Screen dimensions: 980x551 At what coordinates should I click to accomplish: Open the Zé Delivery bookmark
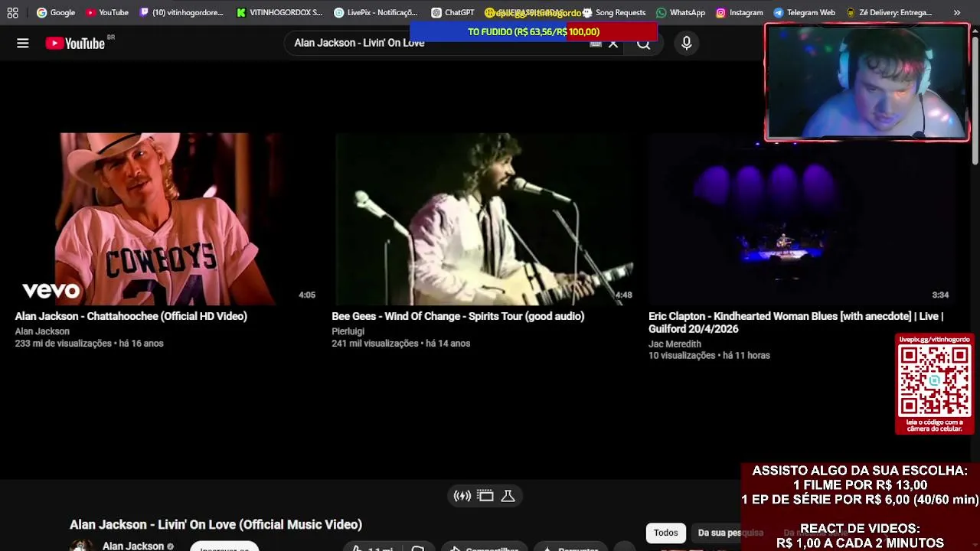pos(889,12)
